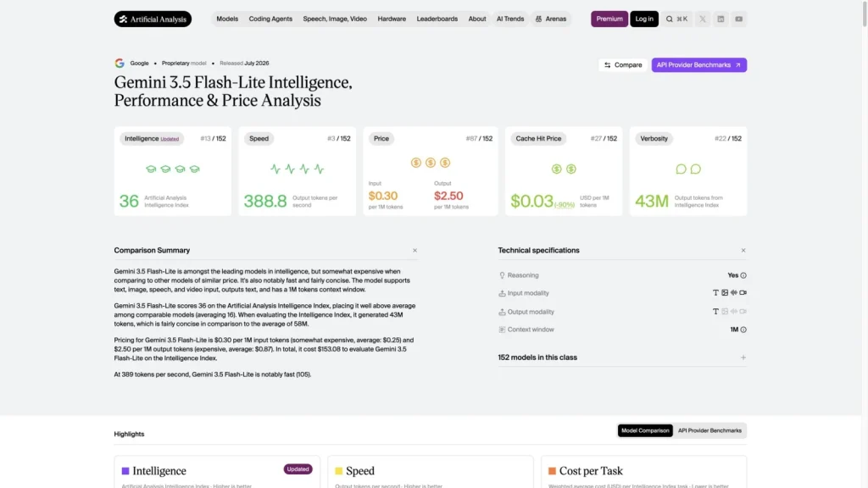Close the Comparison Summary panel
Image resolution: width=868 pixels, height=488 pixels.
tap(415, 251)
